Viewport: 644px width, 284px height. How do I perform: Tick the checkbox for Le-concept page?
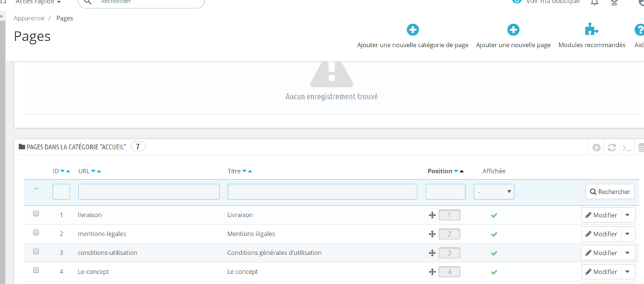tap(36, 270)
